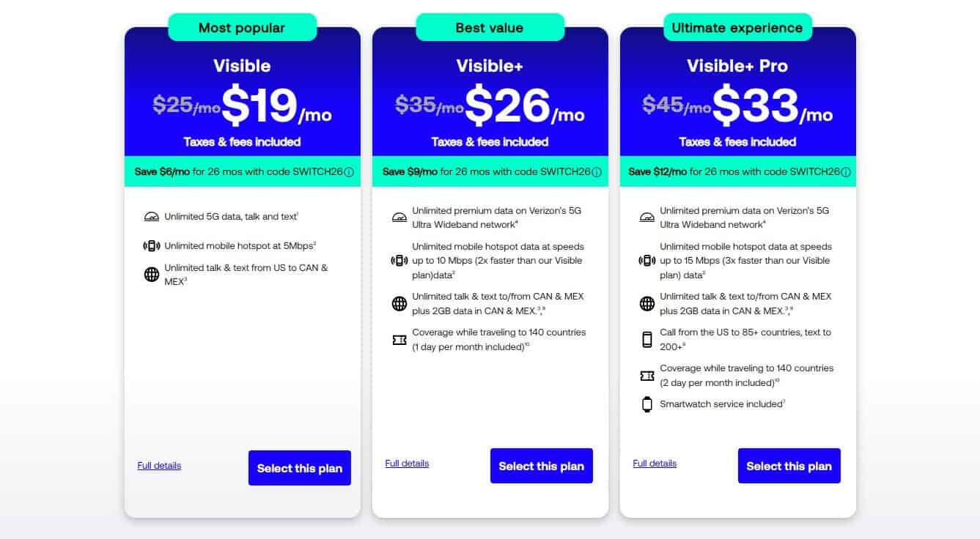Click the hotspot icon in the Visible plan
The height and width of the screenshot is (539, 980).
152,246
